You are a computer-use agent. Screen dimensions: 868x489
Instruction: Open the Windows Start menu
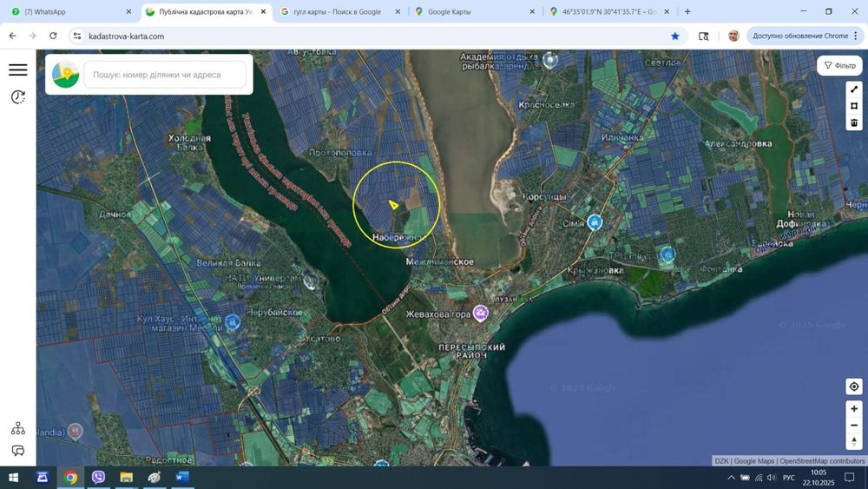[x=13, y=478]
